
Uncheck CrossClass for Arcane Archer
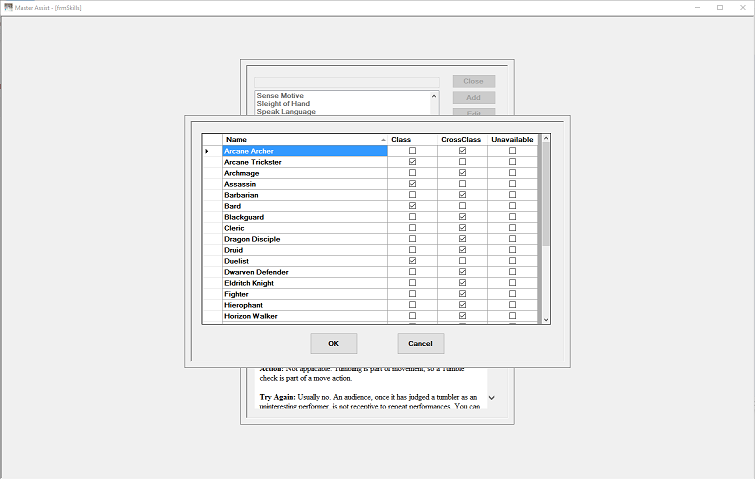(x=462, y=151)
